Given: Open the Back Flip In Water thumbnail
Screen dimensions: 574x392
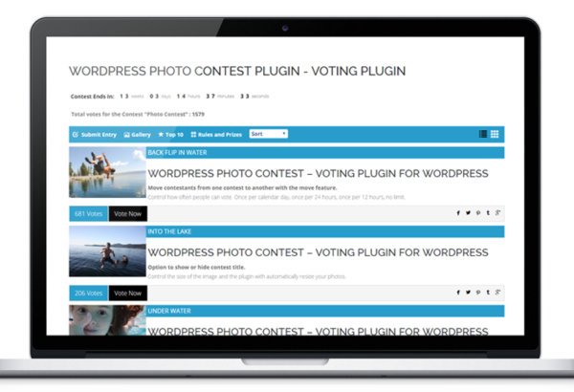Looking at the screenshot, I should 107,172.
